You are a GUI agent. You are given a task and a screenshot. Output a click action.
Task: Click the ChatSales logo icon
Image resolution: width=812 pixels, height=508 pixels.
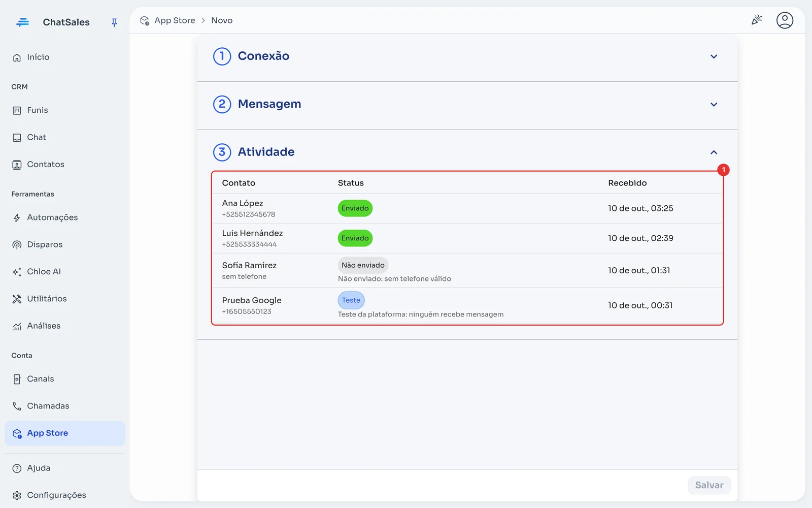pos(23,22)
